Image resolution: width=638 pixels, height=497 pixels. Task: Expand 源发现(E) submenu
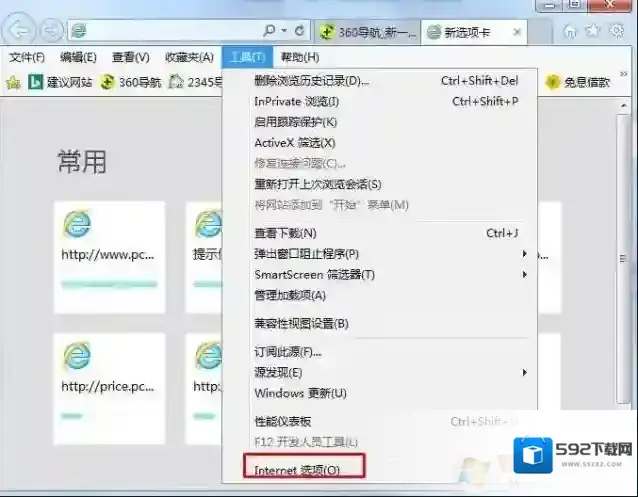tap(380, 373)
